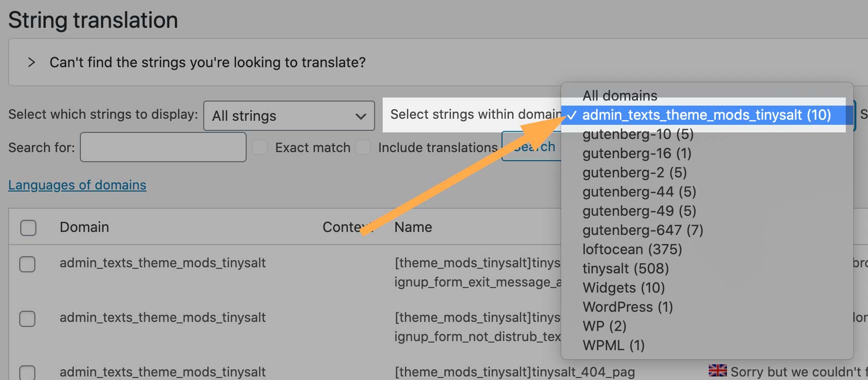Select WPML (1) domain option
Viewport: 868px width, 380px height.
[x=613, y=345]
